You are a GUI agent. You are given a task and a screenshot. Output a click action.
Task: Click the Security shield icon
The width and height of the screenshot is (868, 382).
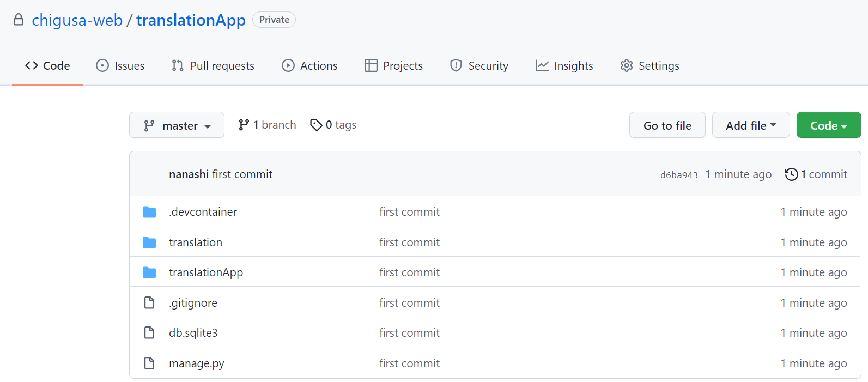pos(456,65)
